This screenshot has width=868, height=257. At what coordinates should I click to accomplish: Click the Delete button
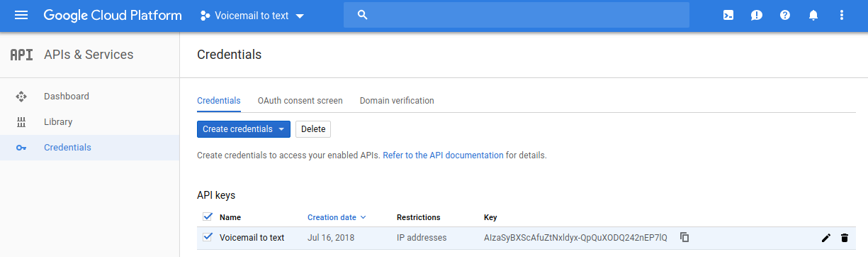[313, 129]
